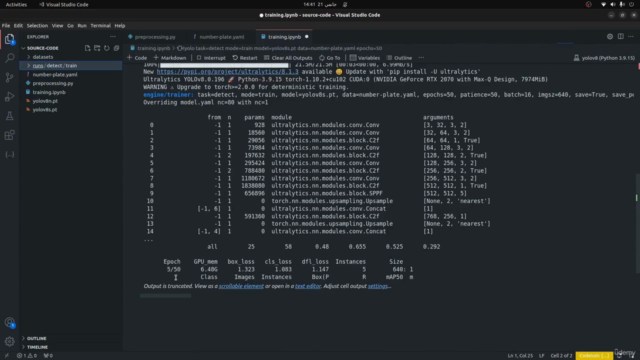Open the Run menu
Screen dimensions: 640x360
(x=82, y=26)
